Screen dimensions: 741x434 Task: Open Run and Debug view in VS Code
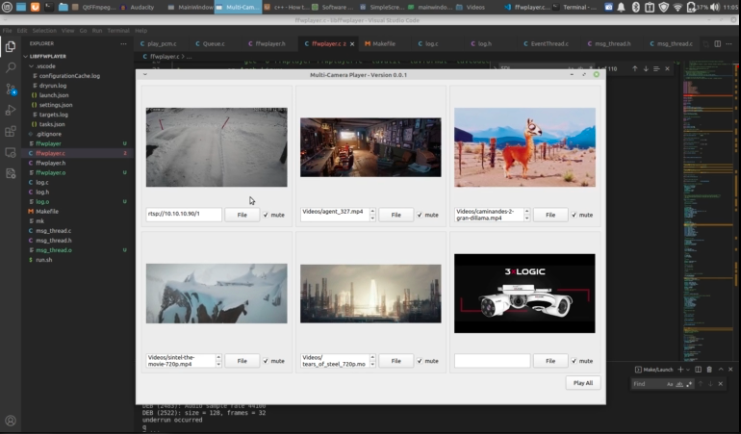(10, 110)
